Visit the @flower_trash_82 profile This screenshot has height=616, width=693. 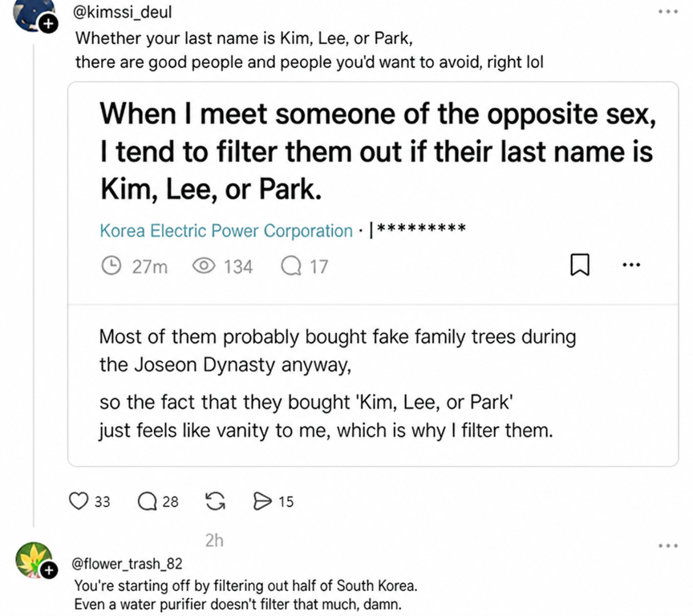pyautogui.click(x=127, y=564)
